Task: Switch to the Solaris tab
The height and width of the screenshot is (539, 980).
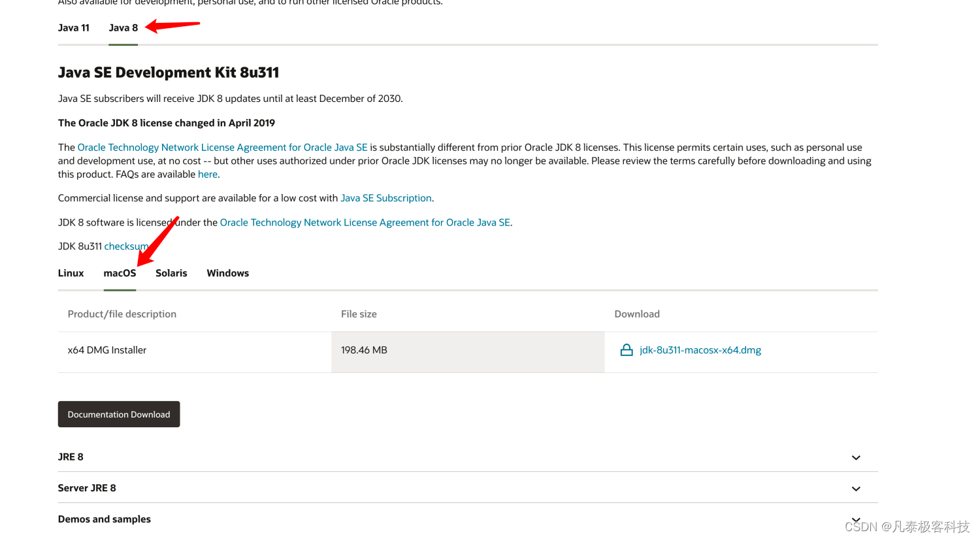Action: [x=171, y=273]
